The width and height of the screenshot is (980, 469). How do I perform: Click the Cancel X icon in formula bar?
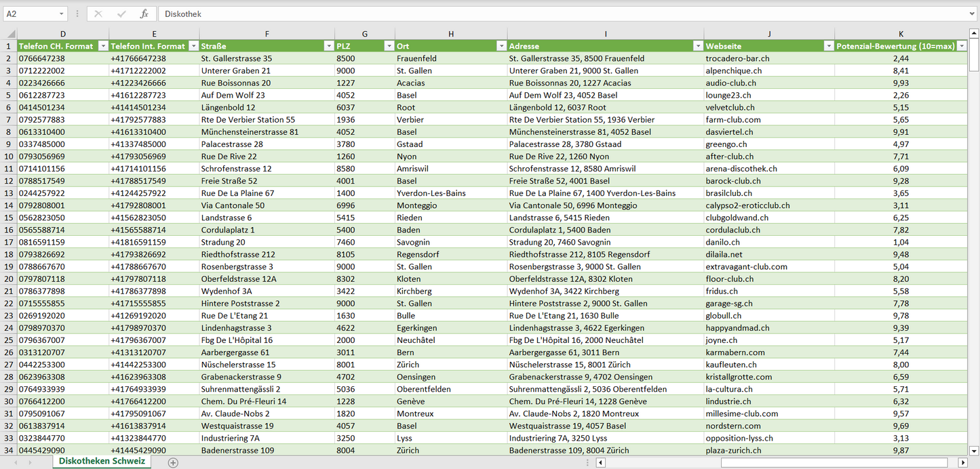98,14
